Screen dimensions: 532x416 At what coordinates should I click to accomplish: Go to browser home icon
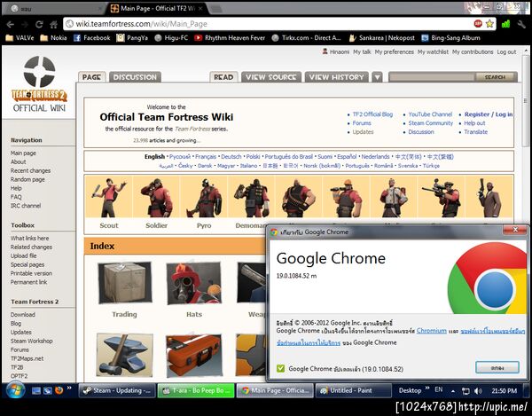pos(53,24)
